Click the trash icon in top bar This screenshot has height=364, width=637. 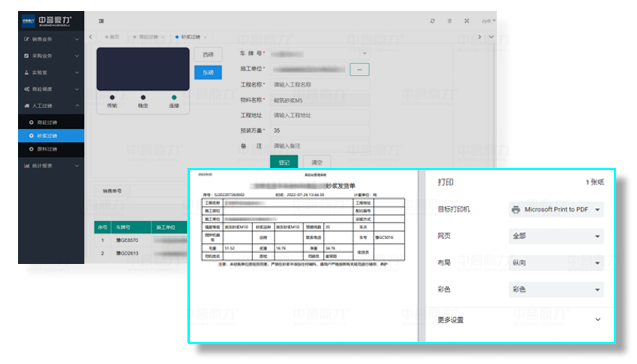(x=449, y=21)
